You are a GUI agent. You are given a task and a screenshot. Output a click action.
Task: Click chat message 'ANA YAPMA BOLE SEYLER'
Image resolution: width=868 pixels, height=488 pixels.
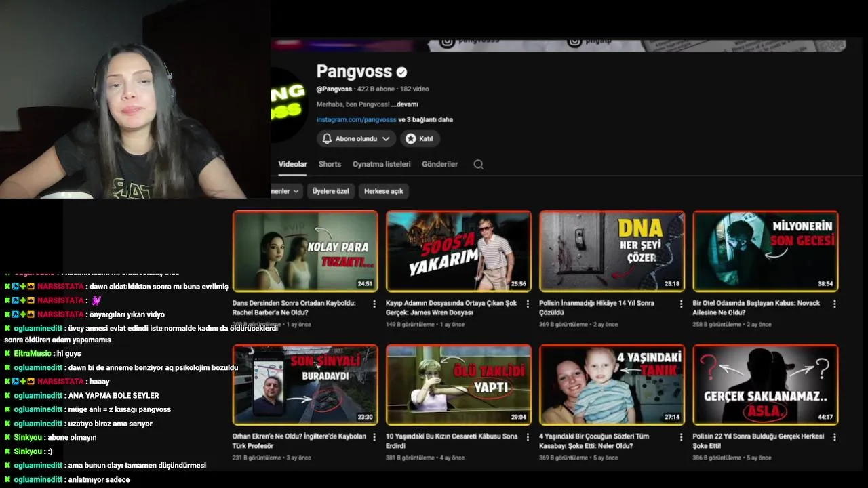[113, 396]
